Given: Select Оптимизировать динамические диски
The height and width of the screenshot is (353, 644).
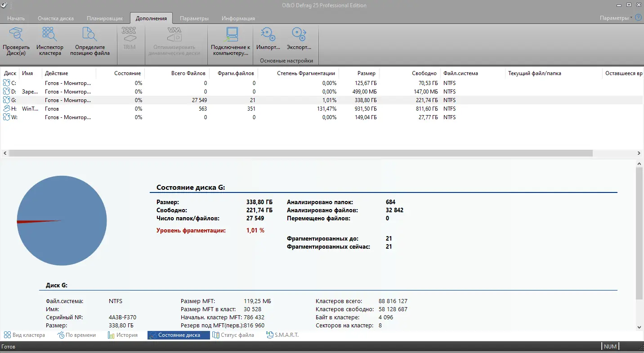Looking at the screenshot, I should click(174, 41).
